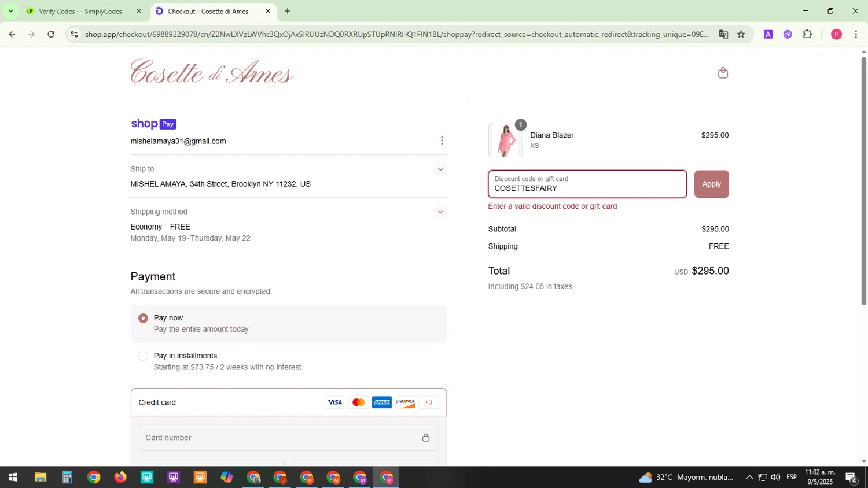Click the Mastercard icon
The image size is (868, 488).
tap(358, 402)
